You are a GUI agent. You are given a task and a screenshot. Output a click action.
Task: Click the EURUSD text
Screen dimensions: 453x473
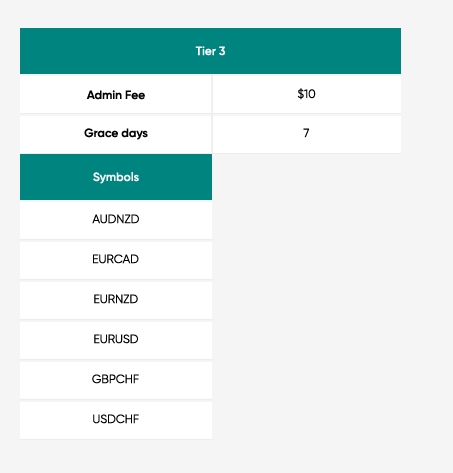point(116,339)
